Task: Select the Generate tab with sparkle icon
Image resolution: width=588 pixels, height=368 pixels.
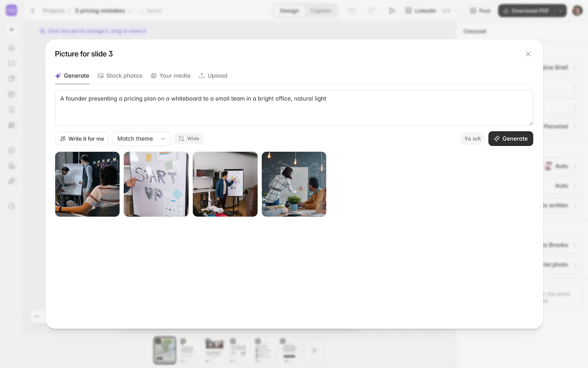Action: [x=72, y=75]
